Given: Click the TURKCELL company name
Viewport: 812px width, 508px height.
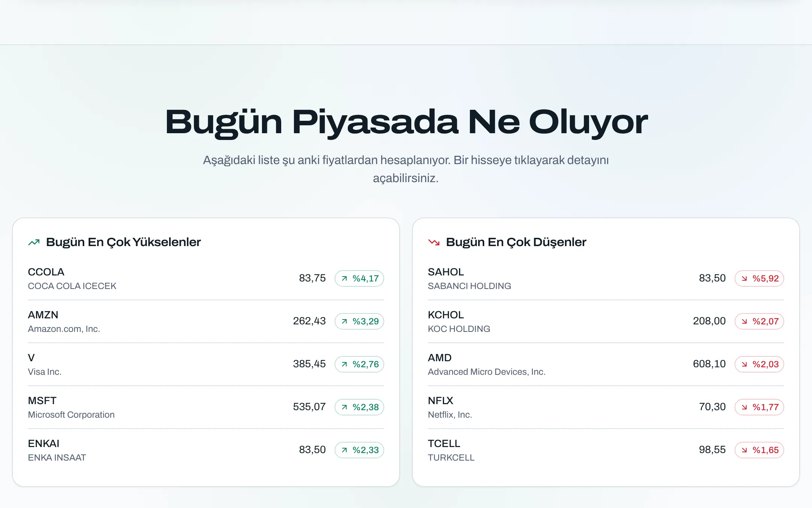Looking at the screenshot, I should [451, 458].
